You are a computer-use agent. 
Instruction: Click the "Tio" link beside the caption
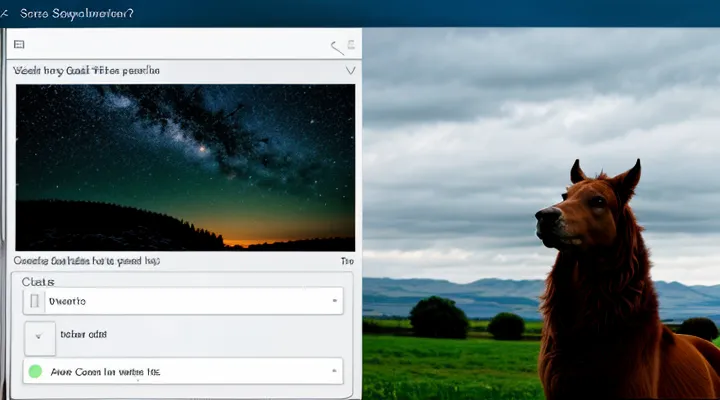346,260
